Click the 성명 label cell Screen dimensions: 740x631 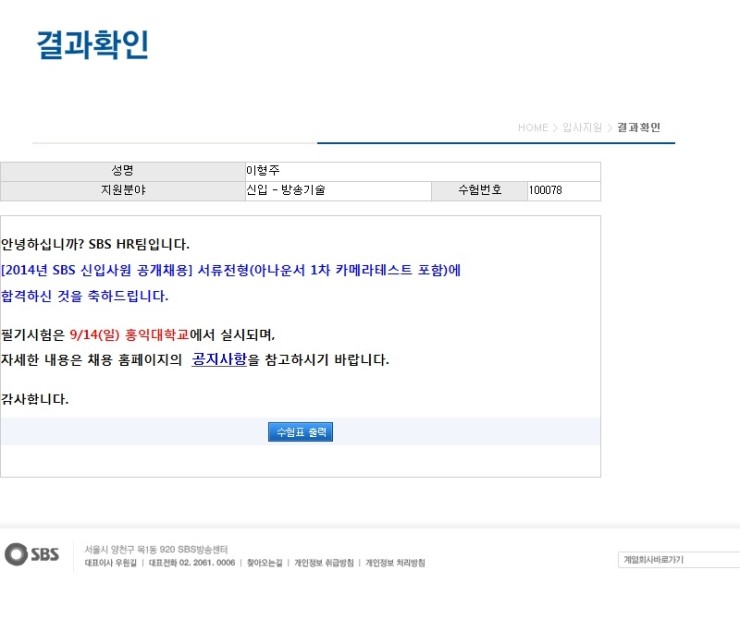tap(123, 171)
